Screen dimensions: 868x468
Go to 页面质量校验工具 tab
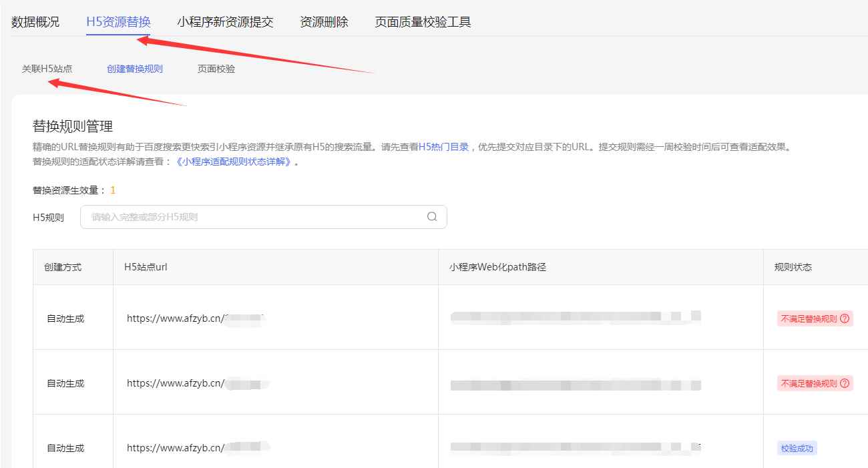[x=423, y=22]
